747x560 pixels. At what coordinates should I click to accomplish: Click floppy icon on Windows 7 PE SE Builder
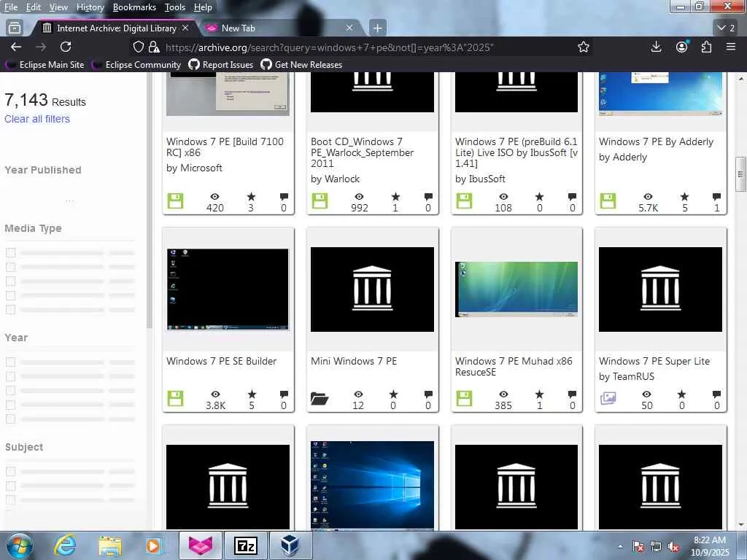(x=175, y=399)
